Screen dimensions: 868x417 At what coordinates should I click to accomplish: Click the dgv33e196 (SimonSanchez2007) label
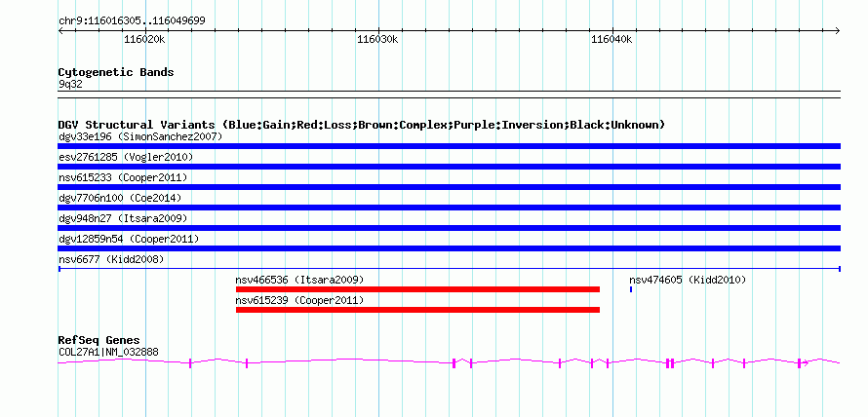point(140,136)
